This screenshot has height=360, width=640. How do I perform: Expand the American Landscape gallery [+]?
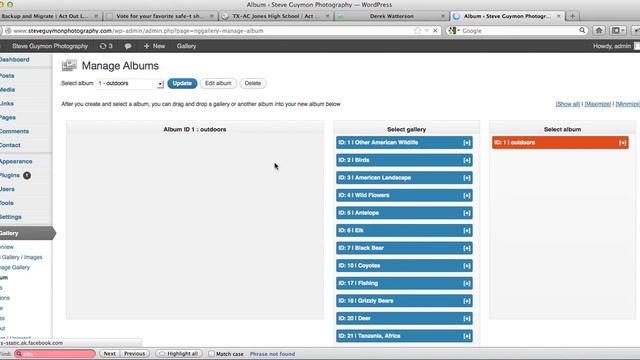click(x=467, y=178)
